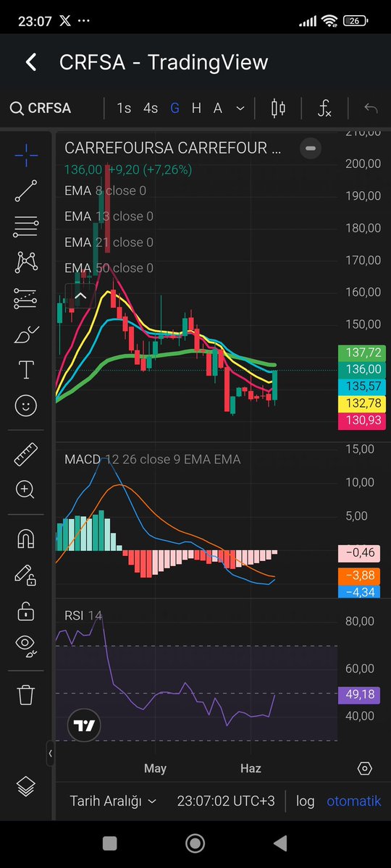Open candlestick chart type selector

tap(278, 108)
